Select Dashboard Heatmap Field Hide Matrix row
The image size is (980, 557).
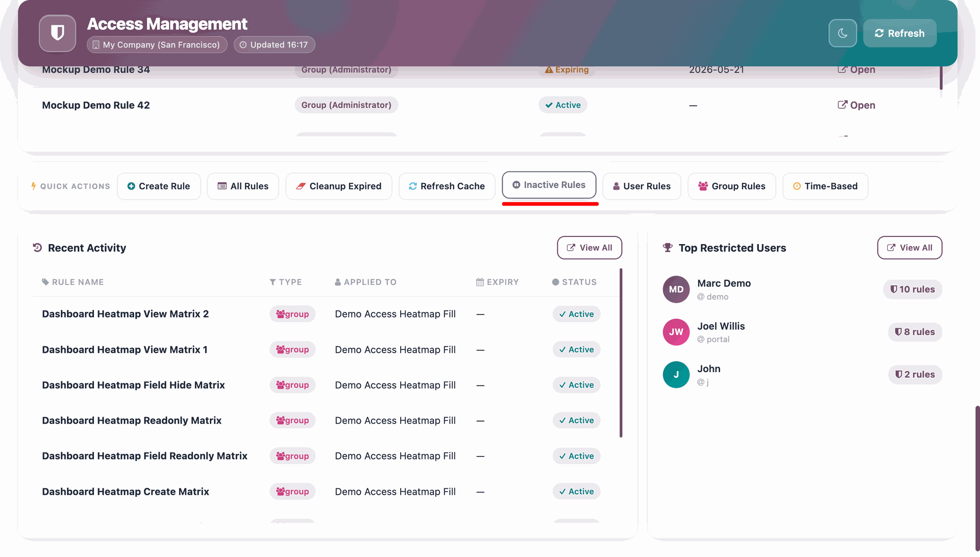pyautogui.click(x=326, y=385)
